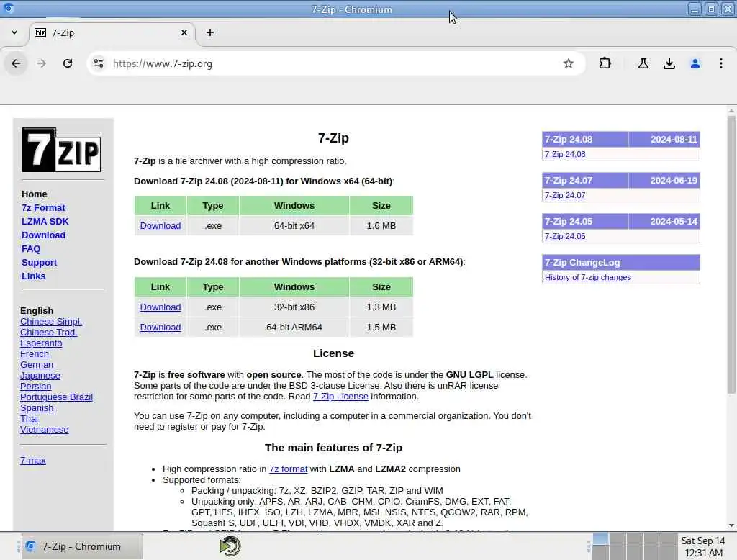737x560 pixels.
Task: Open History of 7-zip changes
Action: click(x=587, y=277)
